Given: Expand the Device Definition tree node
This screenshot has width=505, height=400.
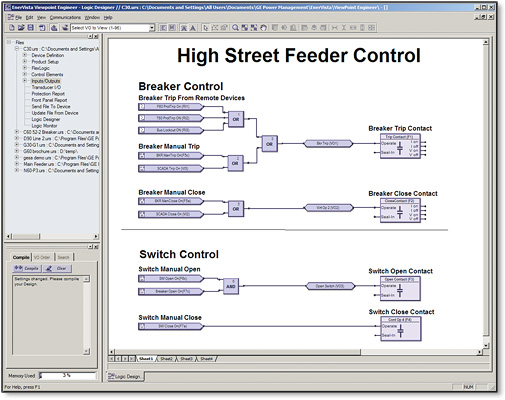Looking at the screenshot, I should (25, 55).
